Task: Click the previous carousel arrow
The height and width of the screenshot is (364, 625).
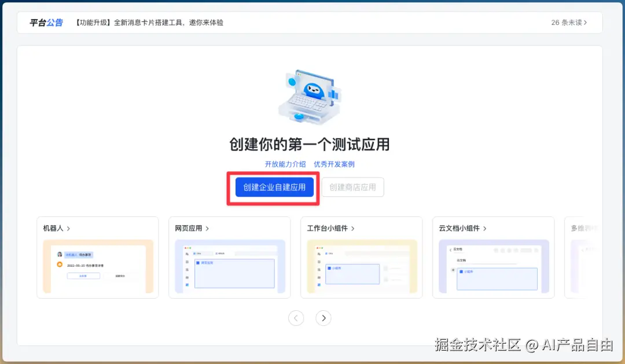Action: (x=296, y=318)
